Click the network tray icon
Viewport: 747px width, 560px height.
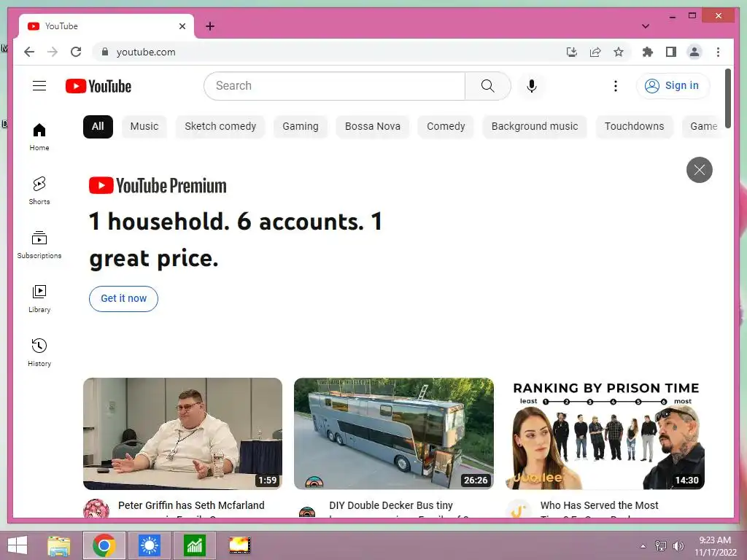(x=661, y=546)
